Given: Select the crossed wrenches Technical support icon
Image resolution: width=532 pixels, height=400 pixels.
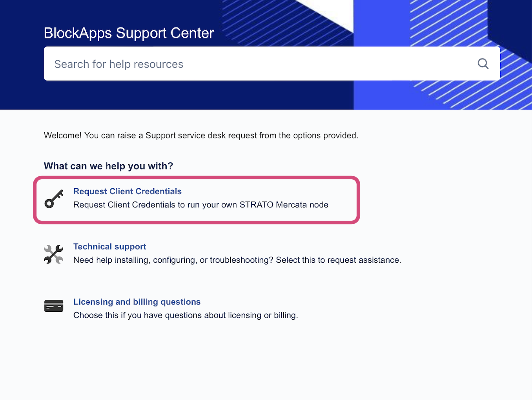Looking at the screenshot, I should tap(54, 254).
